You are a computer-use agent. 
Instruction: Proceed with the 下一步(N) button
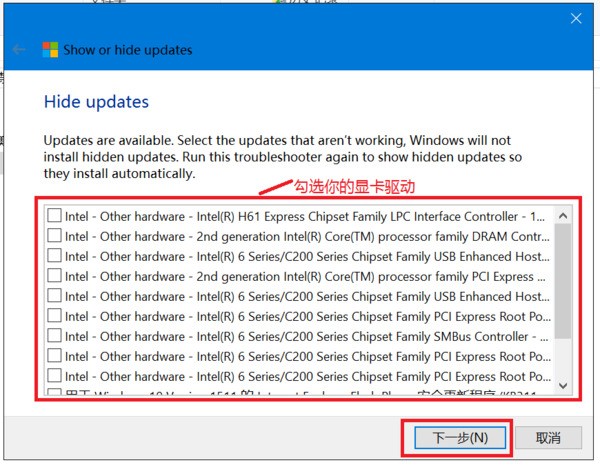point(460,437)
